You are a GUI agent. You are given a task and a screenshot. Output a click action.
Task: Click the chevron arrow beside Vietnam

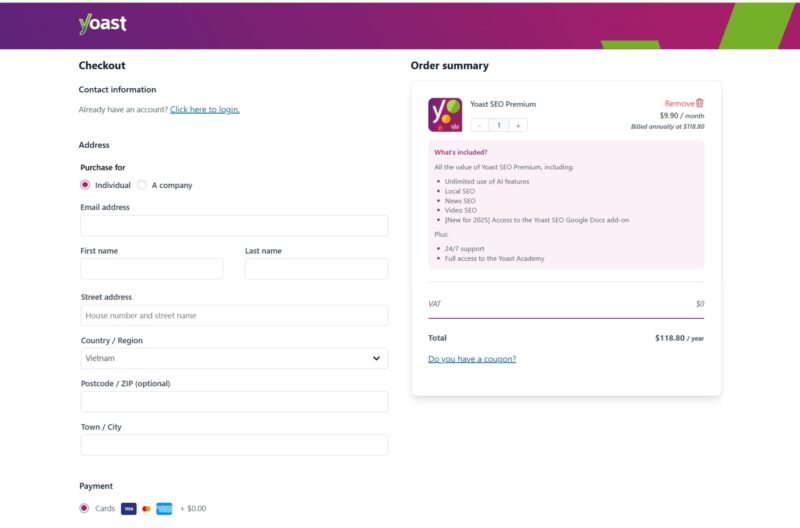click(376, 358)
